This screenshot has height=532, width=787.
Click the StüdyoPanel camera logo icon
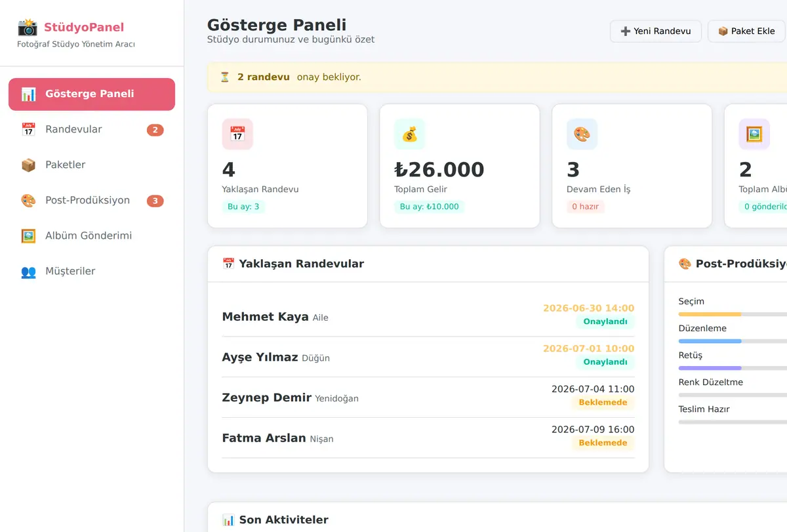[28, 27]
